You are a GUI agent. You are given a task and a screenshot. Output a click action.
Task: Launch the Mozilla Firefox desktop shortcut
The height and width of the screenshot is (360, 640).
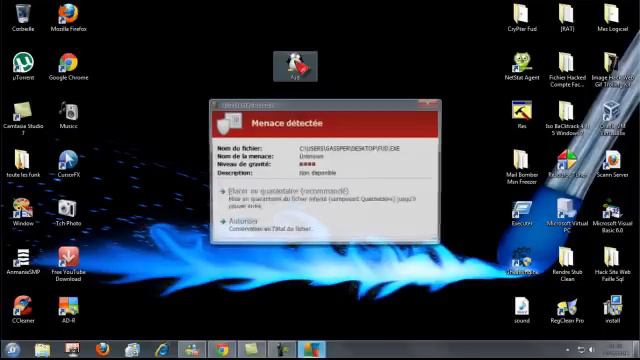(68, 18)
